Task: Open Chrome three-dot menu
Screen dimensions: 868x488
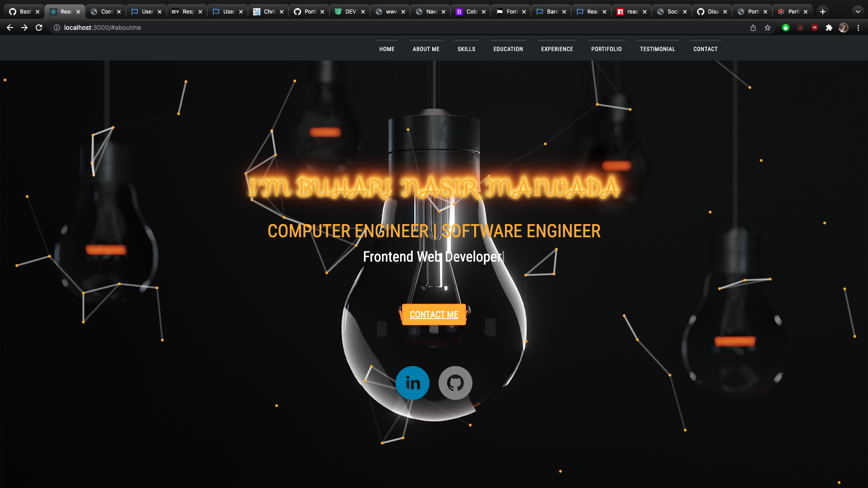Action: 858,28
